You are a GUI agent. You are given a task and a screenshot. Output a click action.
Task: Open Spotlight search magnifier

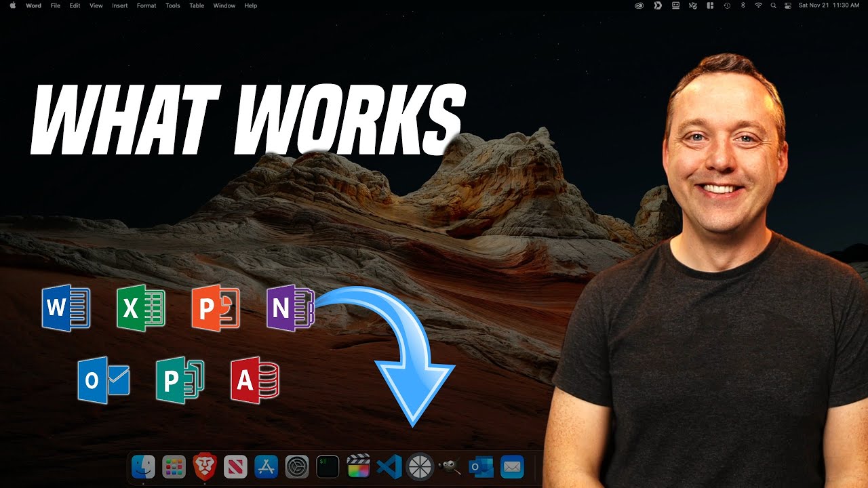click(774, 5)
